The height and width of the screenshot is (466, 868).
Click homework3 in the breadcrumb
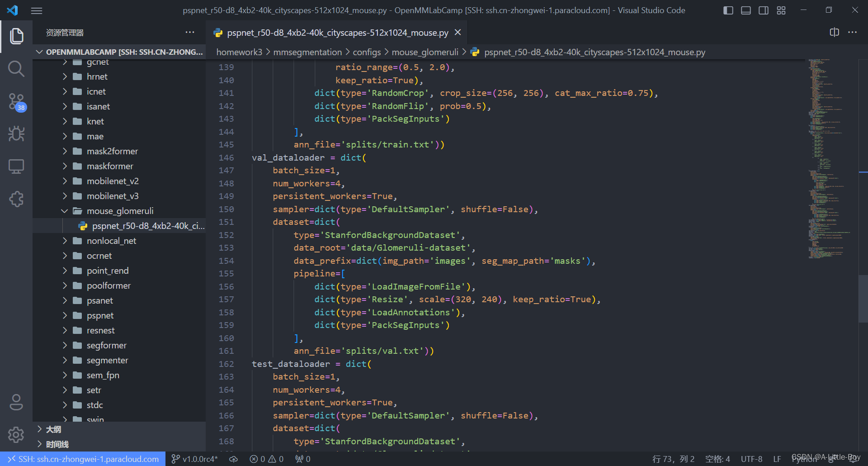pos(239,52)
